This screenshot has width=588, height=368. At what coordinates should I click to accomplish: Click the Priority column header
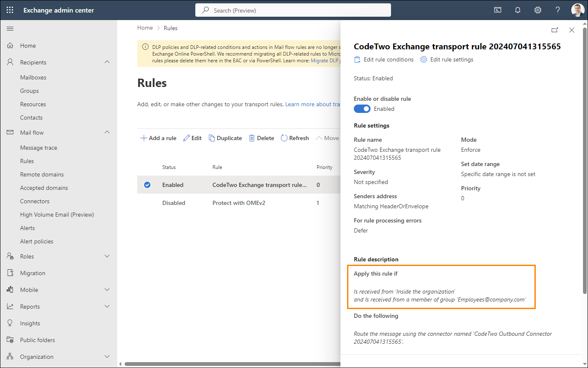[x=325, y=167]
